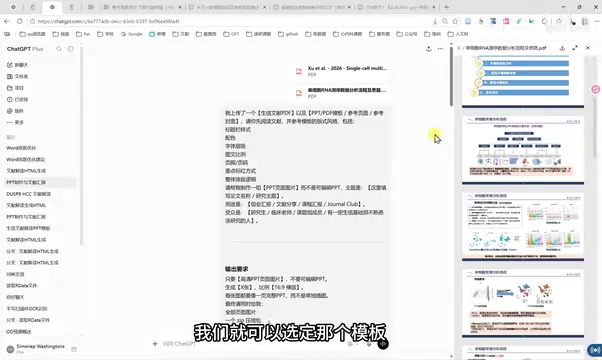The image size is (602, 360).
Task: Open 'DUSP9 HCC 文献解读' chat
Action: [28, 194]
